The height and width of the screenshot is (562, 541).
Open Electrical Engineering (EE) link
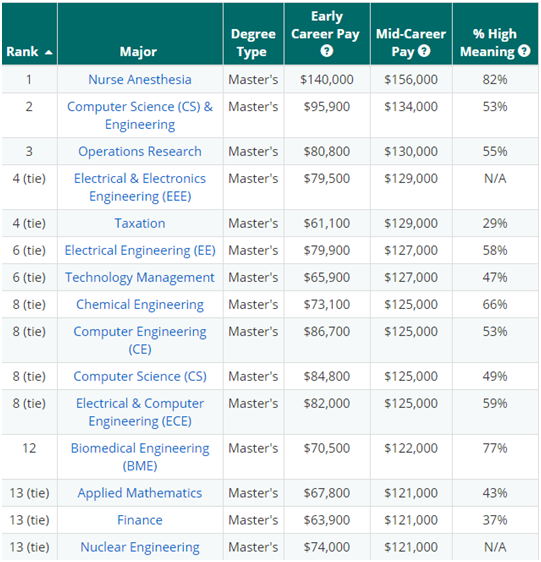click(140, 251)
